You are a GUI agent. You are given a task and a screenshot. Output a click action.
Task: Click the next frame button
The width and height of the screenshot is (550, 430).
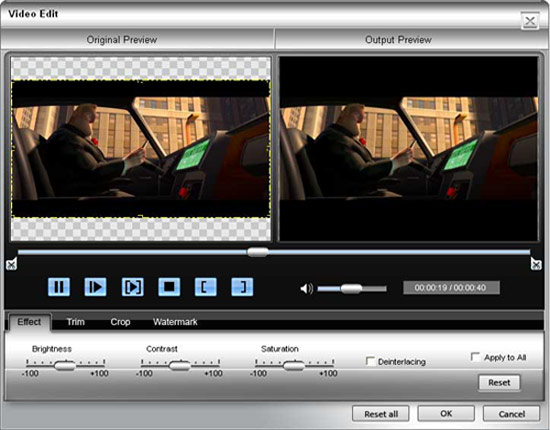click(132, 287)
